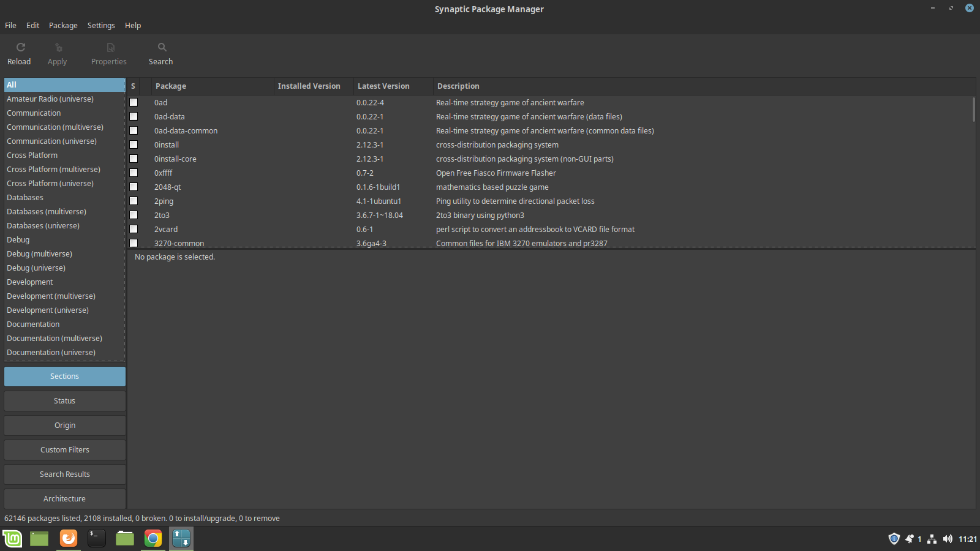Open the Package menu
980x551 pixels.
click(x=63, y=26)
